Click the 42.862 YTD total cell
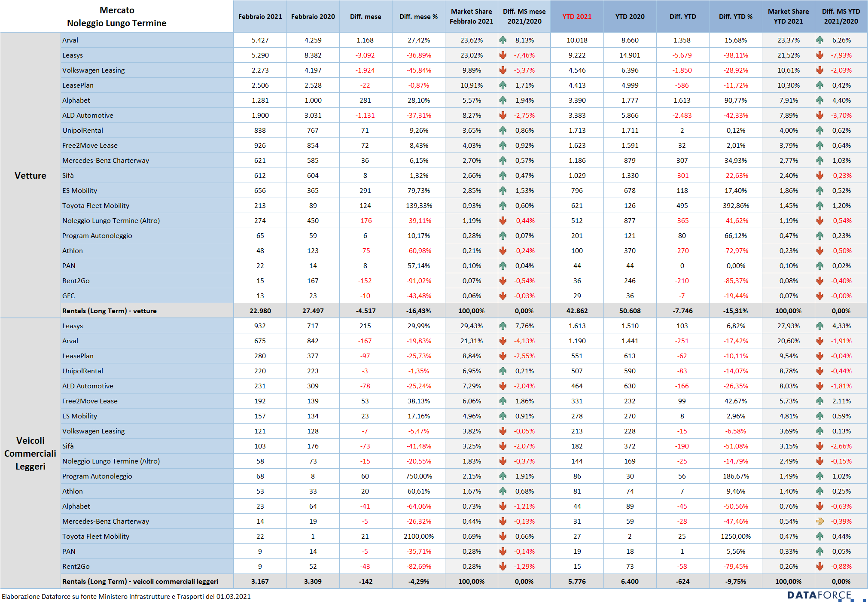 coord(577,311)
